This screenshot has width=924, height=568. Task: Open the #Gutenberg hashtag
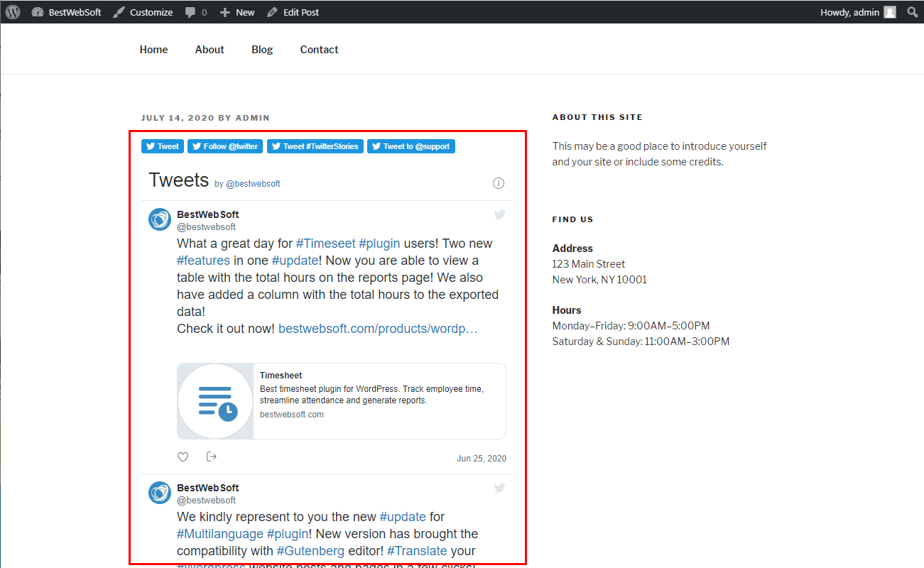[310, 551]
